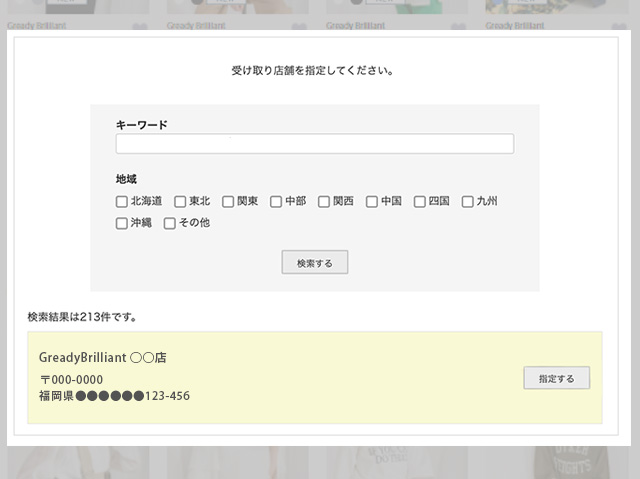The image size is (640, 479).
Task: Click the favorite icon on first product
Action: click(140, 27)
